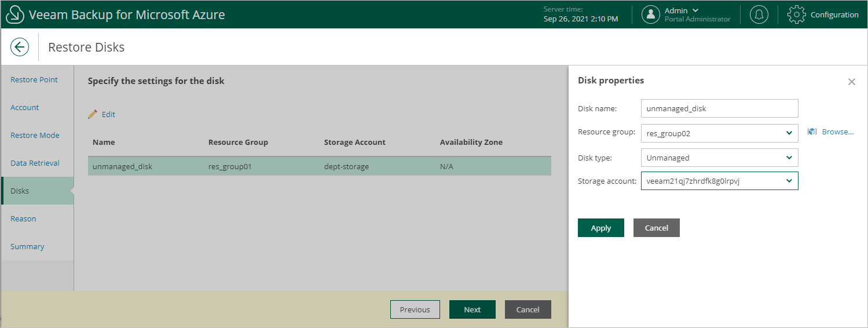Click the server time Sep 26, 2021 text
Screen dimensions: 868x328
581,19
